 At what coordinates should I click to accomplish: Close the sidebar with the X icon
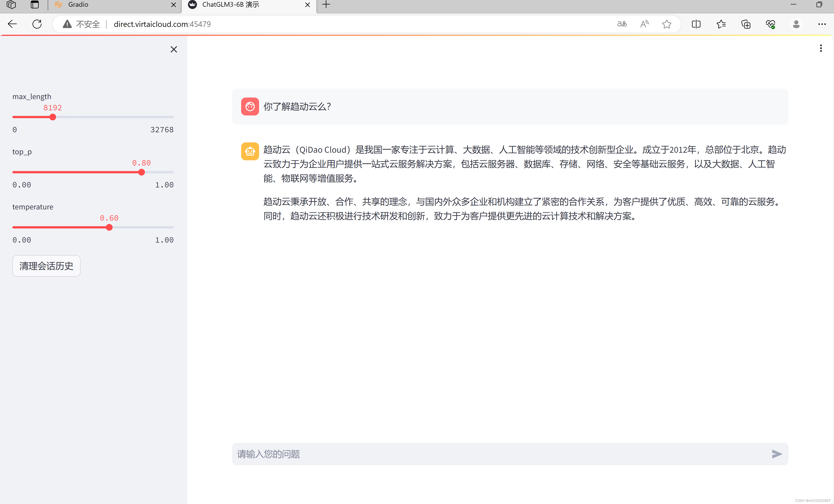pyautogui.click(x=174, y=49)
